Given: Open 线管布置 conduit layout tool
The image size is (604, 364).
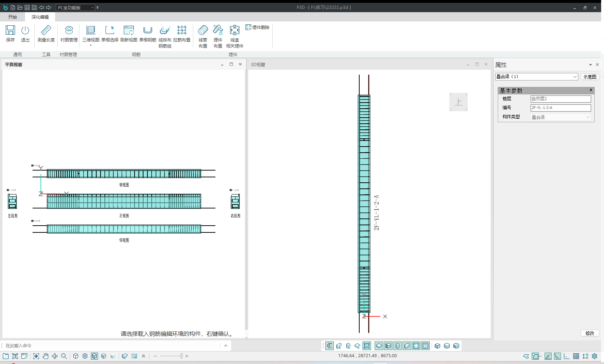Looking at the screenshot, I should click(203, 36).
